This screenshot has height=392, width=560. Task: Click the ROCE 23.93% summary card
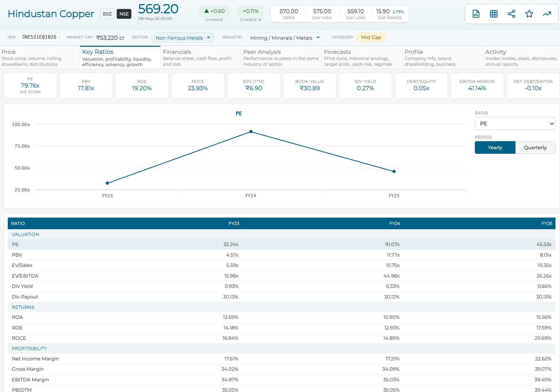point(198,85)
